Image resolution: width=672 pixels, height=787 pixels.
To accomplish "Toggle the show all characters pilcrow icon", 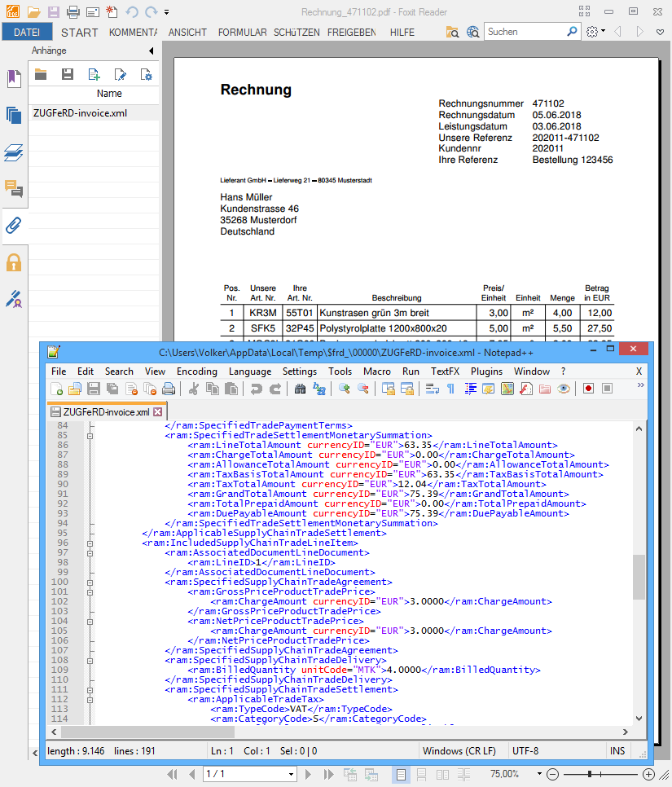I will (x=450, y=389).
